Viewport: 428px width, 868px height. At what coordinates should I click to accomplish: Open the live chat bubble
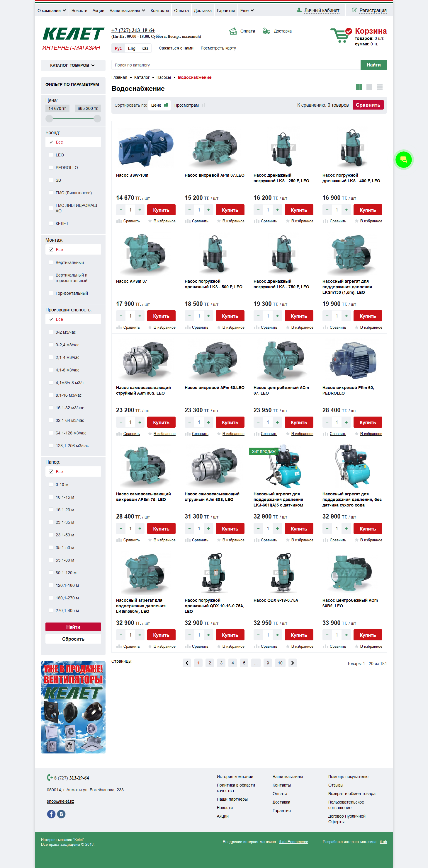coord(404,160)
